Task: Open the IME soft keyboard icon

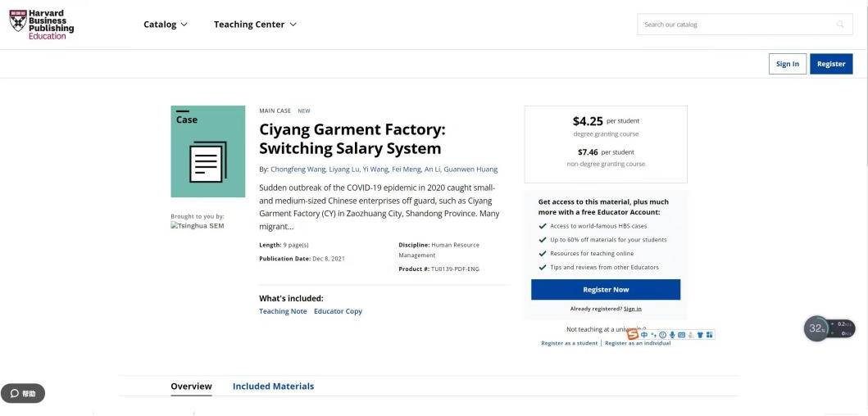Action: click(x=681, y=334)
